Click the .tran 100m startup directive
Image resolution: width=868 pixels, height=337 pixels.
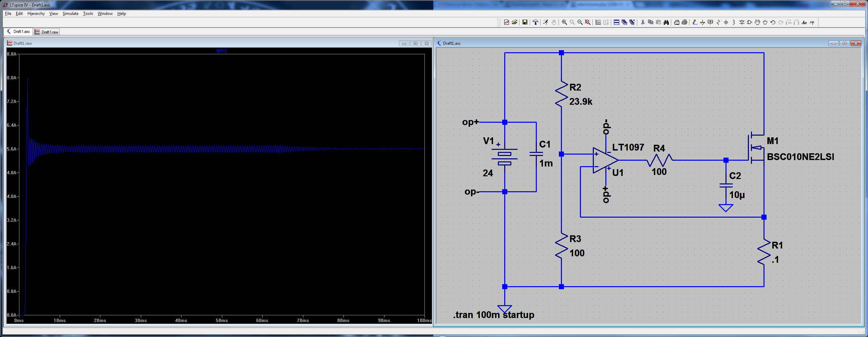(x=494, y=315)
